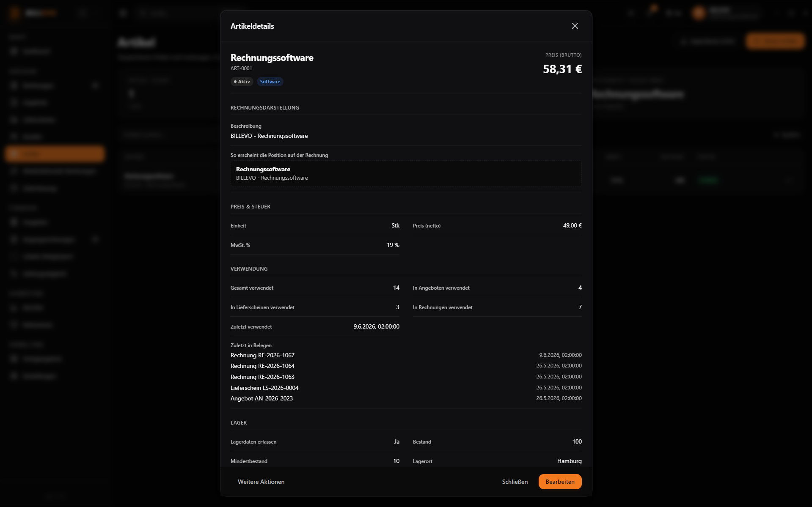Click the In Lieferscheinen verwendet count 3

click(397, 307)
